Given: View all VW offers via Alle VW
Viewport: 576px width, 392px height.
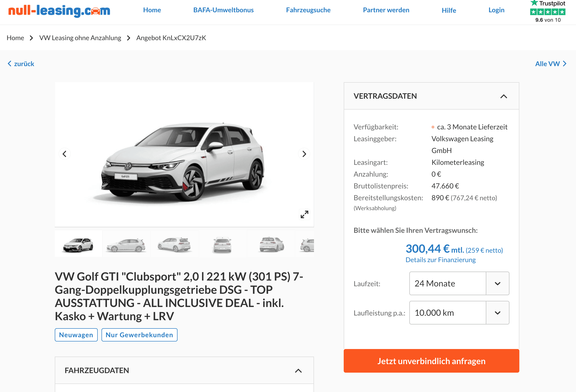Looking at the screenshot, I should pyautogui.click(x=551, y=64).
